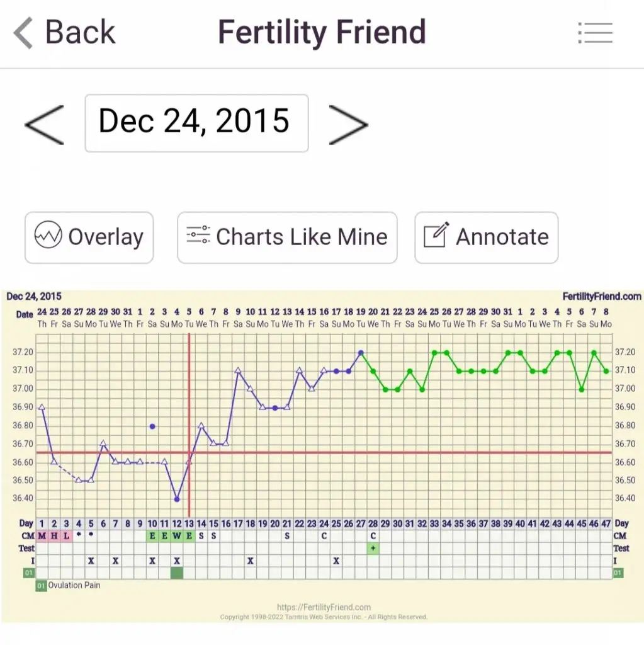Screen dimensions: 644x645
Task: Open the Dec 24, 2015 date selector
Action: coord(196,123)
